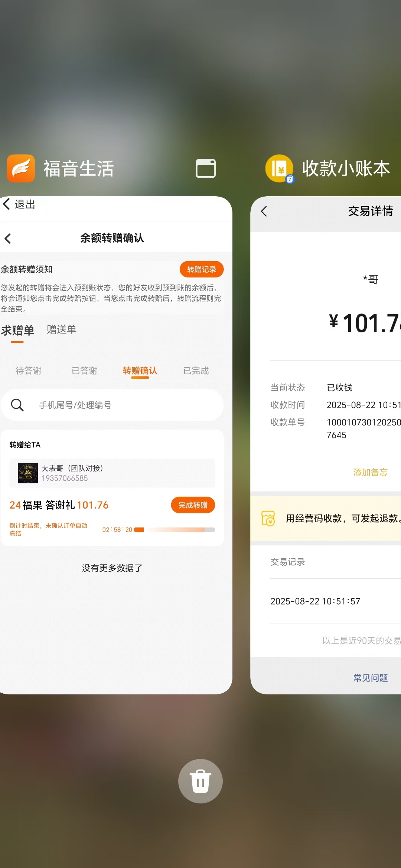Tap 完成转赠 button
401x868 pixels.
193,505
